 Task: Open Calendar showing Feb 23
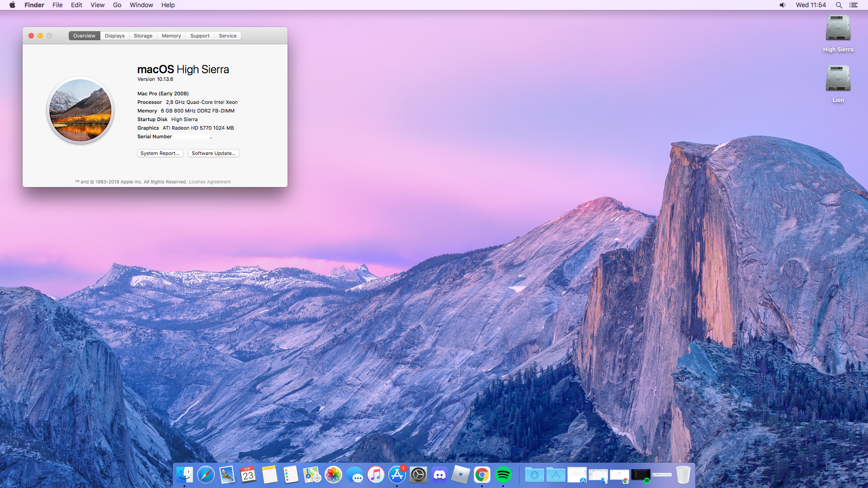coord(248,475)
